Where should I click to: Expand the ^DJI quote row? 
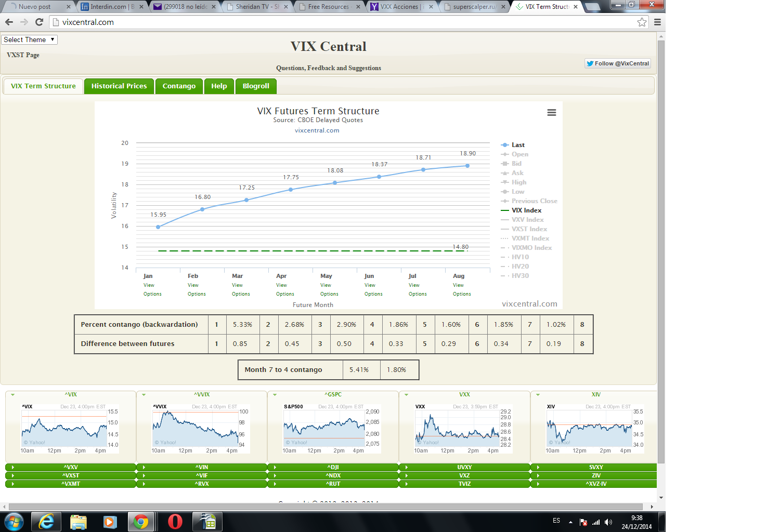(333, 467)
